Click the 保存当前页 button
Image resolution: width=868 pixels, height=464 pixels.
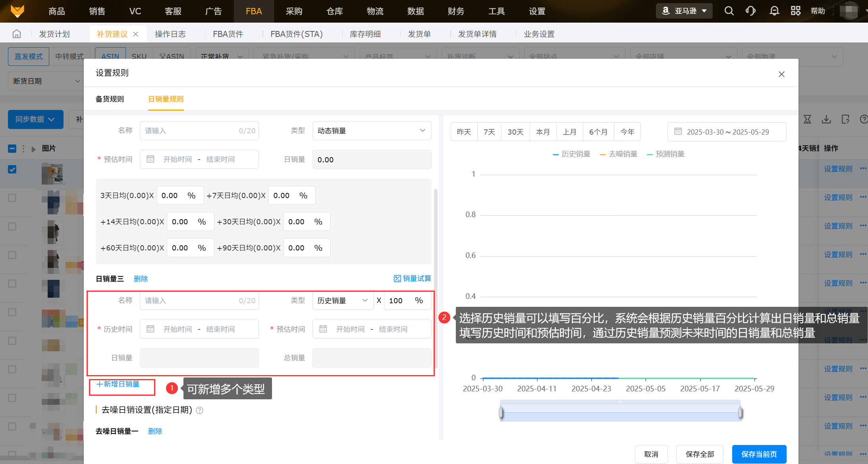point(759,454)
